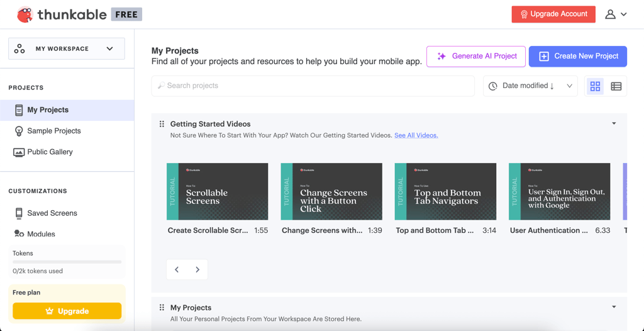644x331 pixels.
Task: Collapse the Getting Started Videos section
Action: pos(614,123)
